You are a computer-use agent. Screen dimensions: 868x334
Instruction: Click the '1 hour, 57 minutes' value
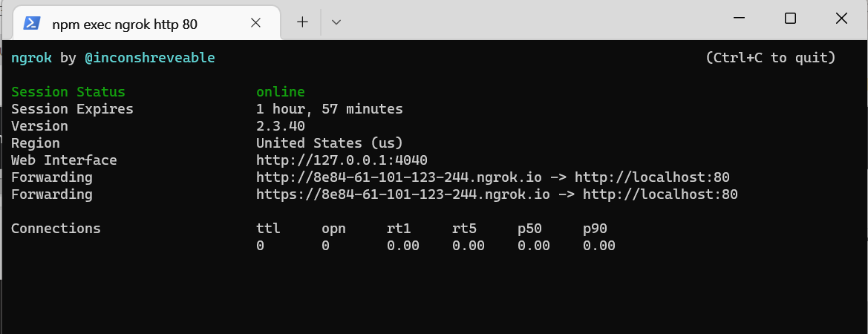pos(330,109)
